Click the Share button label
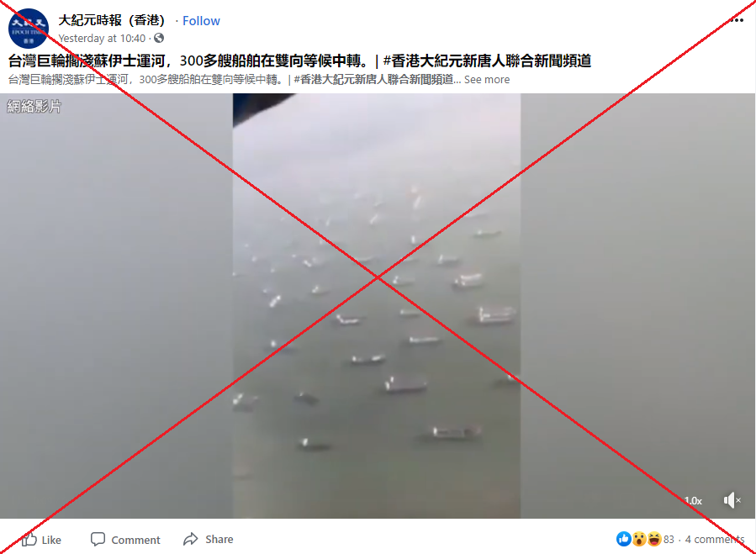Viewport: 756px width, 554px height. pos(219,539)
